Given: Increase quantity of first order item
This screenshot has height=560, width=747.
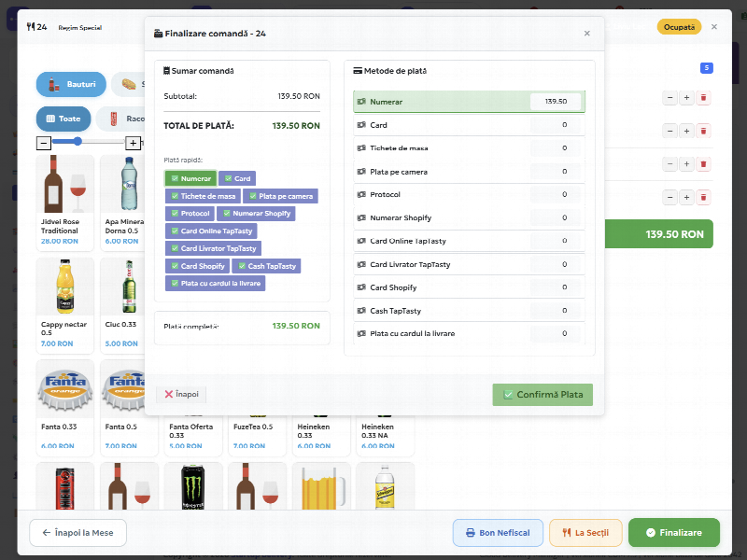Looking at the screenshot, I should pos(686,98).
